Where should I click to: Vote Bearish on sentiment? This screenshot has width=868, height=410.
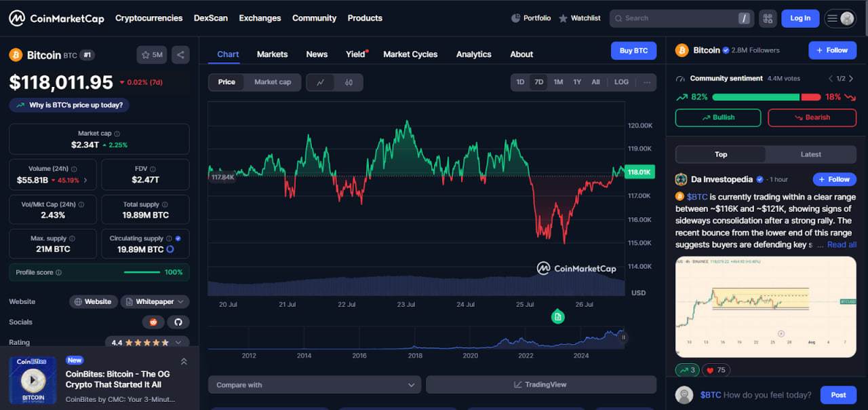(x=812, y=117)
